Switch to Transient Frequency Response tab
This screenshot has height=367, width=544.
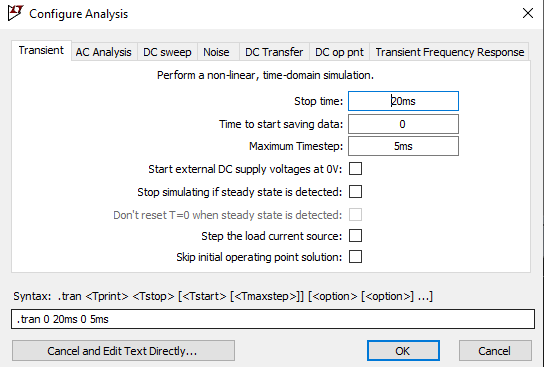tap(450, 52)
